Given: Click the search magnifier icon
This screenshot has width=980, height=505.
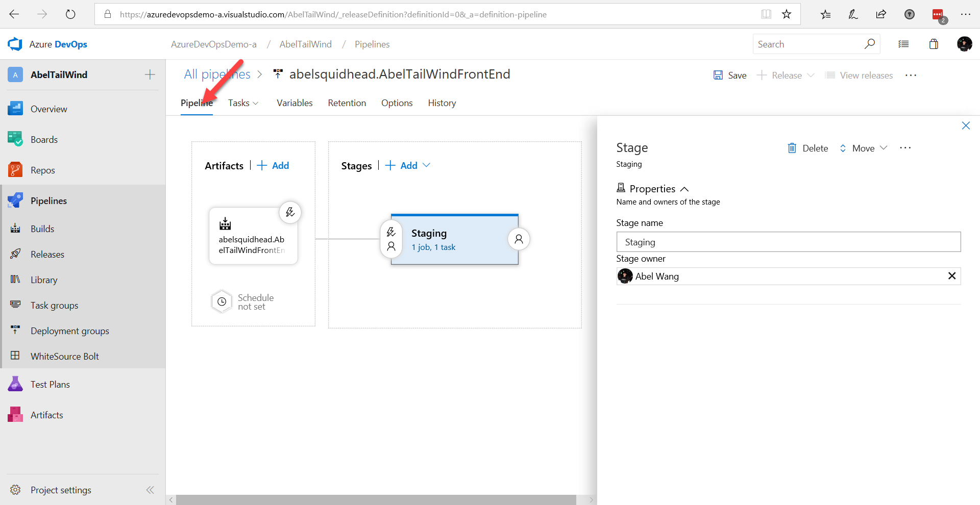Looking at the screenshot, I should 870,44.
